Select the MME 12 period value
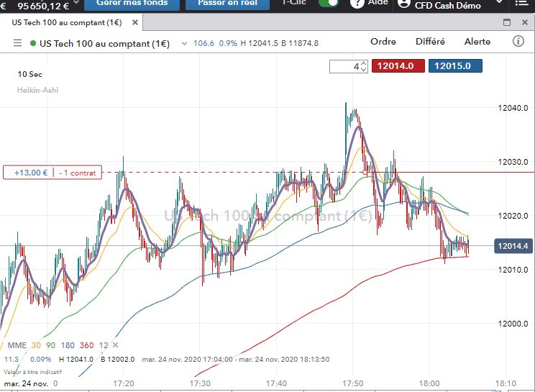This screenshot has width=535, height=392. coord(104,345)
